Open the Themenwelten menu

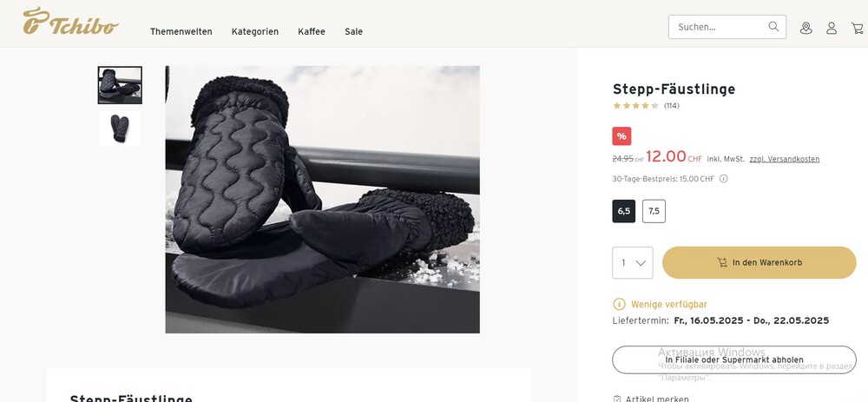point(181,31)
